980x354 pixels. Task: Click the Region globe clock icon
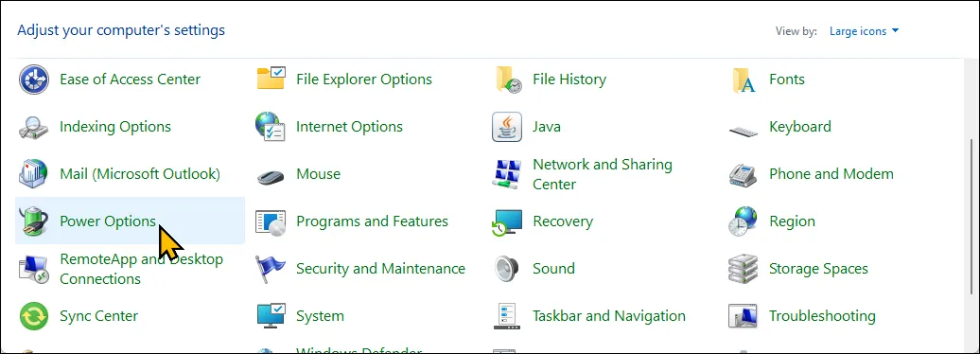click(744, 221)
